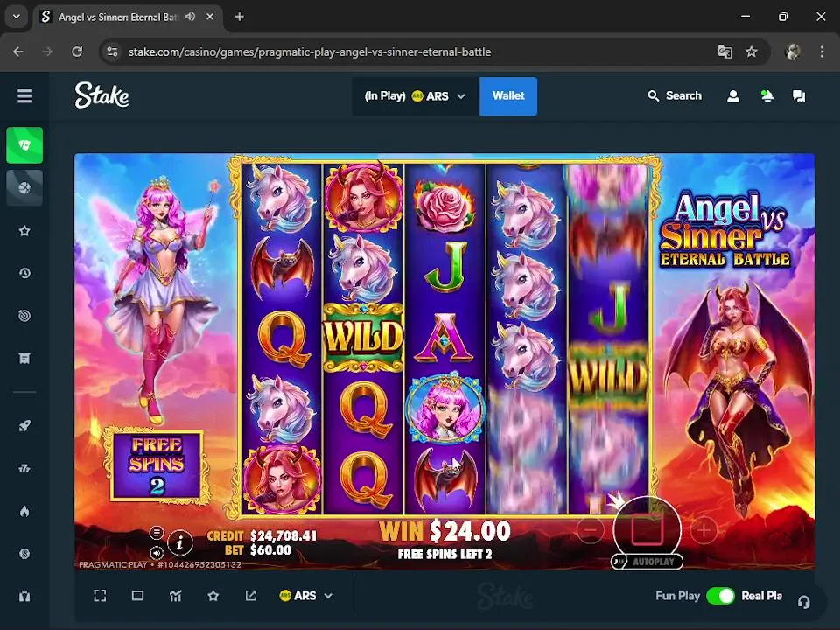Open Challenges target icon in sidebar

pos(24,316)
